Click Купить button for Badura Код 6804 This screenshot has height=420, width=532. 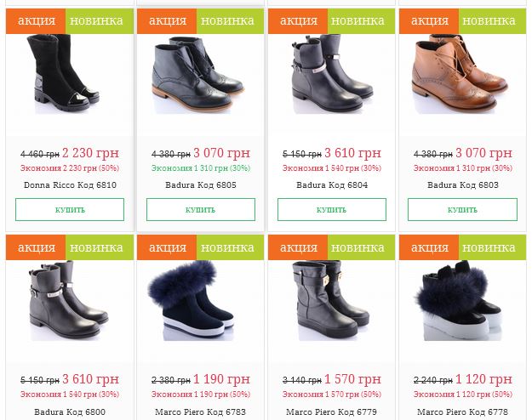331,209
